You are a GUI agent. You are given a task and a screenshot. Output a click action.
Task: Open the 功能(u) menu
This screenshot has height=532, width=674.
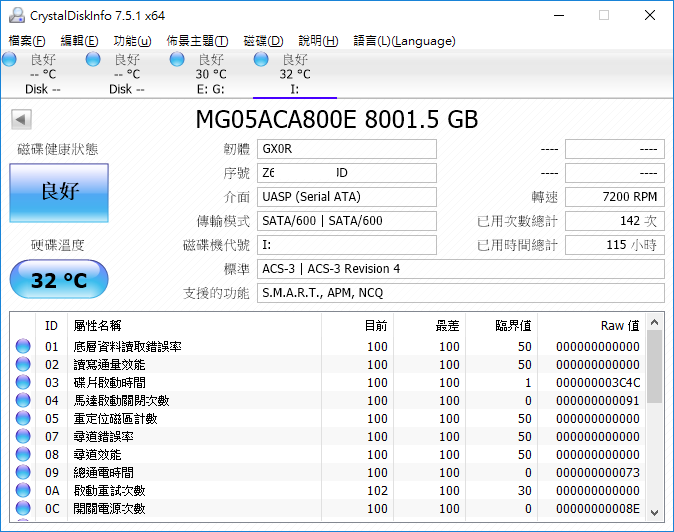(x=132, y=41)
